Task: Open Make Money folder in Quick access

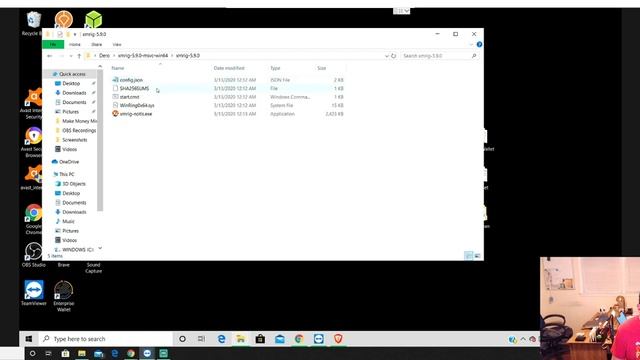Action: point(79,121)
